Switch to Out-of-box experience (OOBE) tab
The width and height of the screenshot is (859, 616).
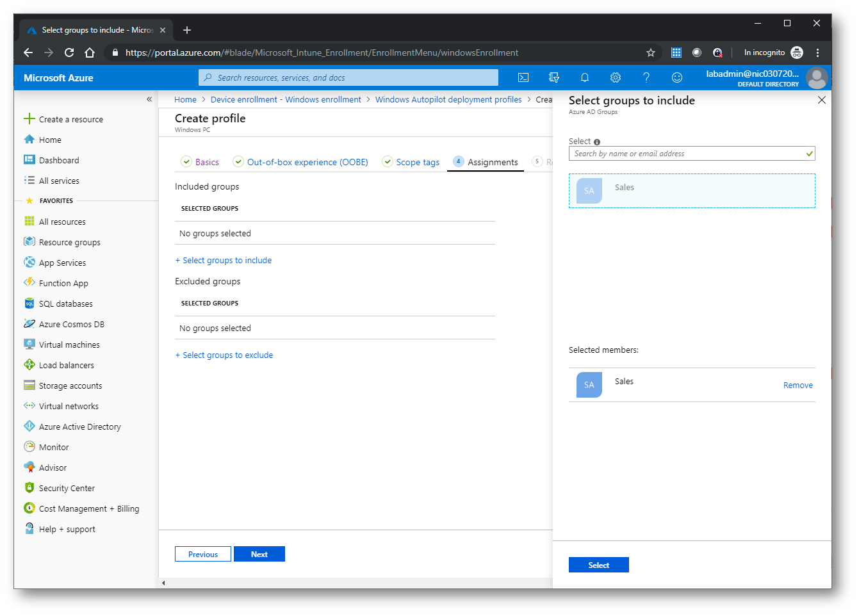click(x=300, y=162)
